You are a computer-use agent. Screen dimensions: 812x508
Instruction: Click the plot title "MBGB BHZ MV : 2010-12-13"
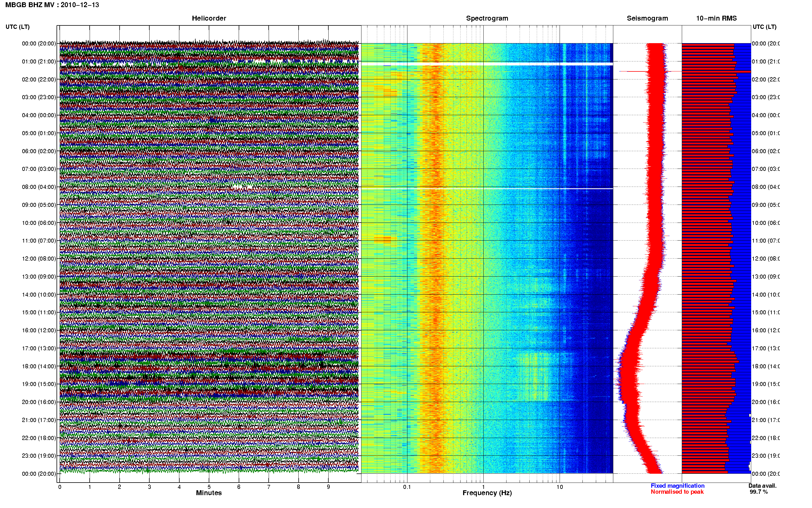click(x=52, y=5)
